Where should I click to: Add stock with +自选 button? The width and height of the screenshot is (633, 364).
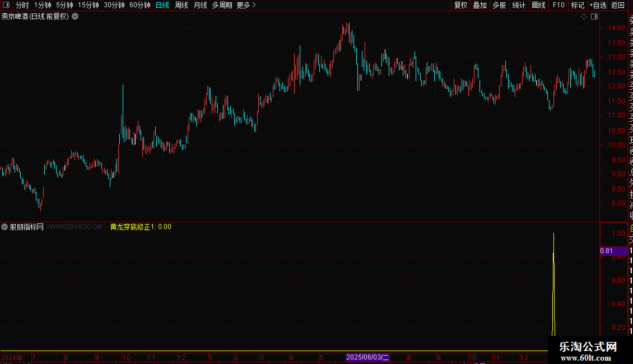pyautogui.click(x=598, y=5)
